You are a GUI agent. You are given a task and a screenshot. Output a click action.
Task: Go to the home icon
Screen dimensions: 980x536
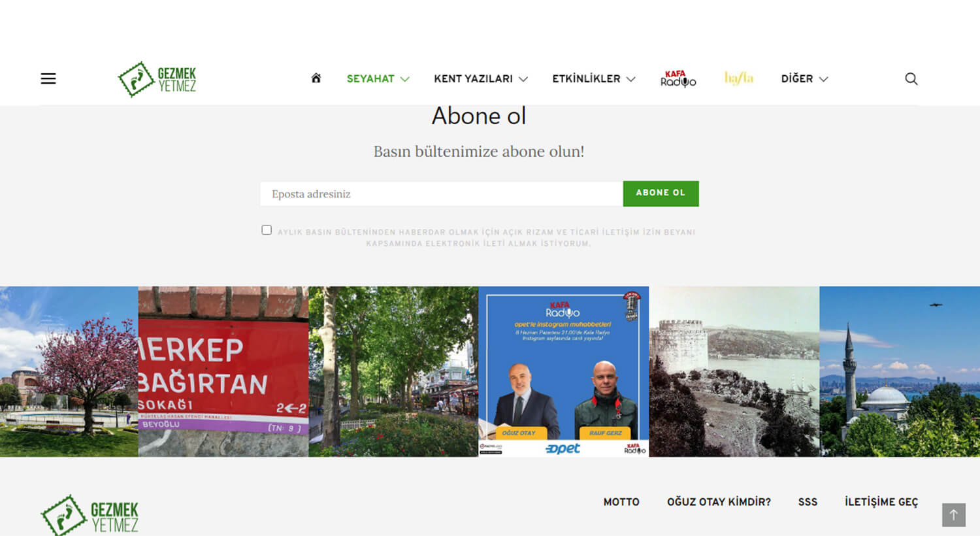tap(316, 78)
